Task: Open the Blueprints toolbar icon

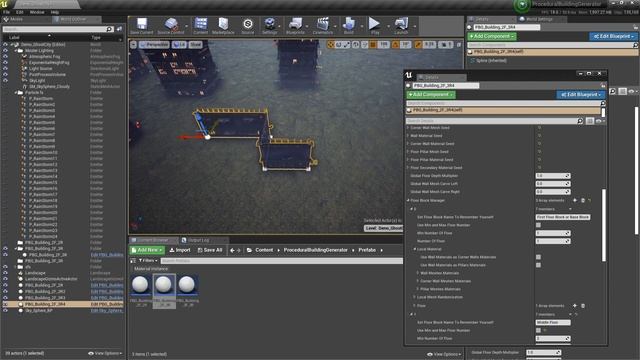Action: [295, 26]
